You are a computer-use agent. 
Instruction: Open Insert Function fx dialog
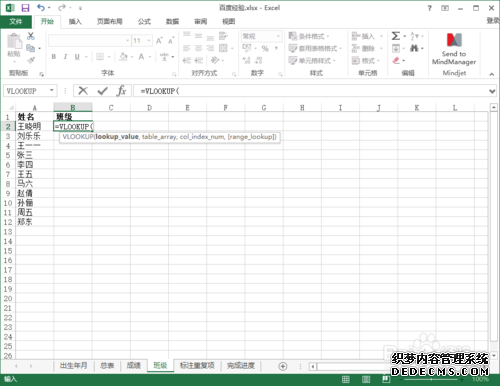click(x=121, y=91)
